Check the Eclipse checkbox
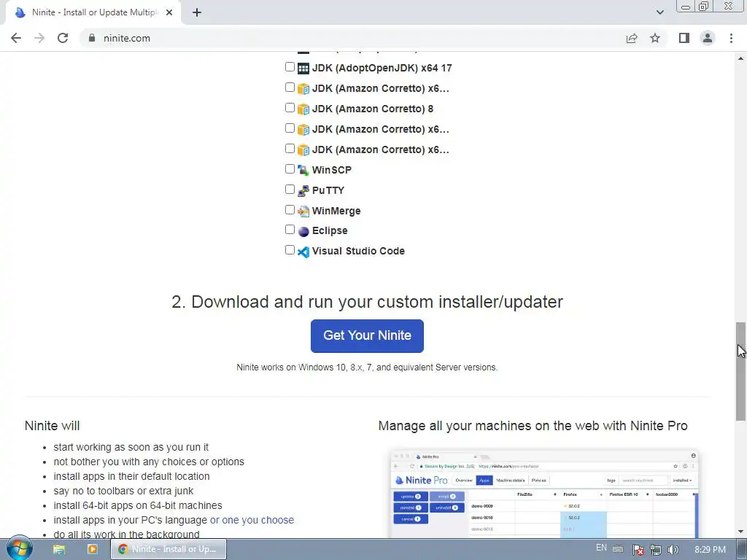747x560 pixels. click(x=290, y=230)
